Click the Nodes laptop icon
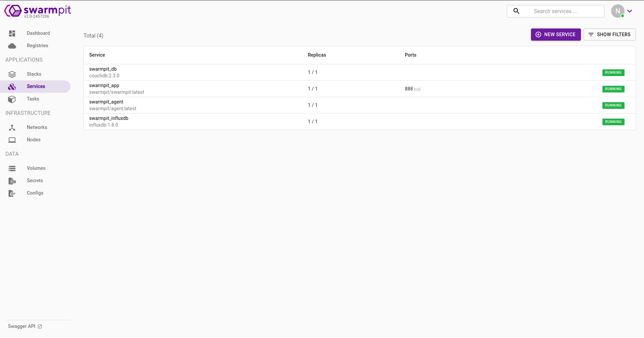The width and height of the screenshot is (644, 338). tap(12, 140)
